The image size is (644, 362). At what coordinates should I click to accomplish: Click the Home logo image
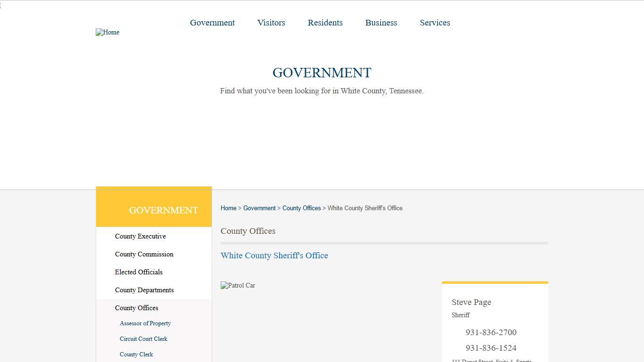pos(107,32)
